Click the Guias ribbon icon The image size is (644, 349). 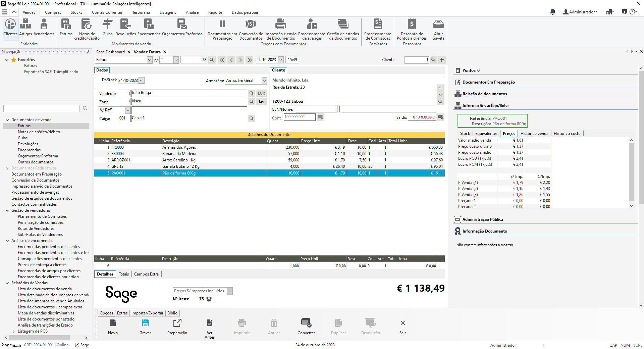coord(107,28)
